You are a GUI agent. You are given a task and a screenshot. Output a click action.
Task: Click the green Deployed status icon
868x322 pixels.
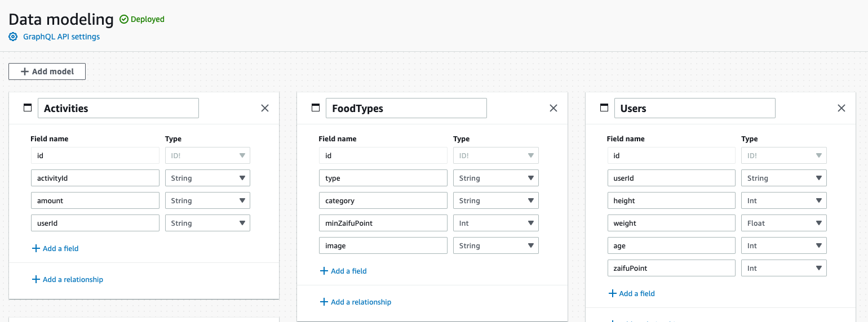click(124, 19)
